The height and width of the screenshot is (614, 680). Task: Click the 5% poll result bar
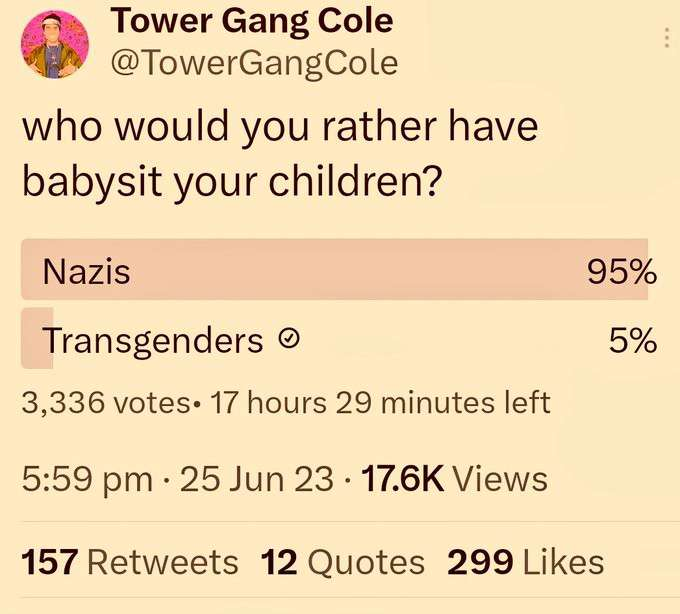(x=36, y=341)
